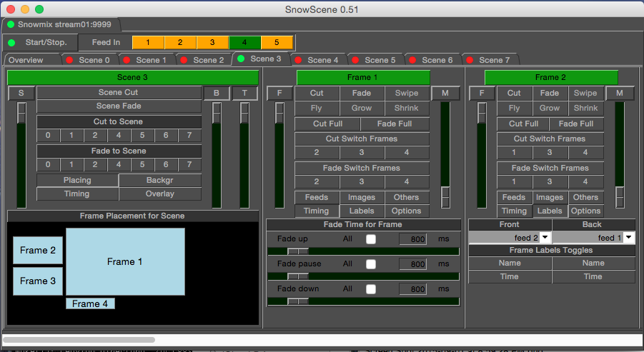Open the Scene 1 tab
Image resolution: width=644 pixels, height=352 pixels.
[147, 60]
